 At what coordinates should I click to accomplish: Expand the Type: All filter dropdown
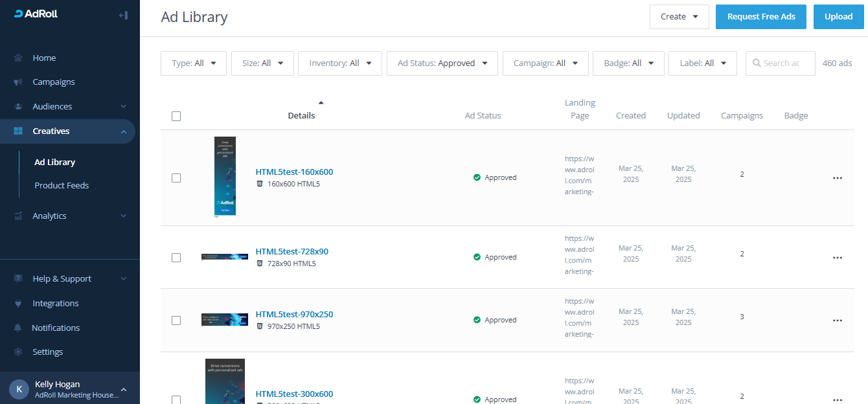193,63
